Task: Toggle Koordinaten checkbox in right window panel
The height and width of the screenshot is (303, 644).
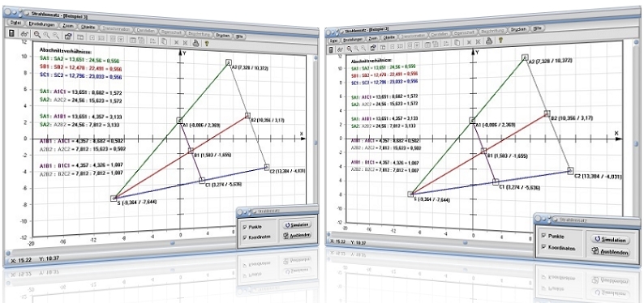Action: click(x=543, y=247)
